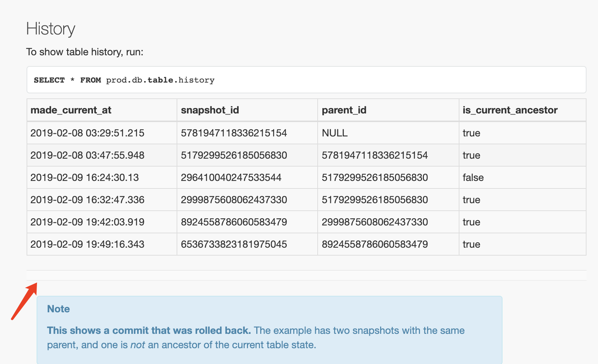Click timestamp 2019-02-09 16:32:47.336
The height and width of the screenshot is (364, 598).
tap(87, 200)
